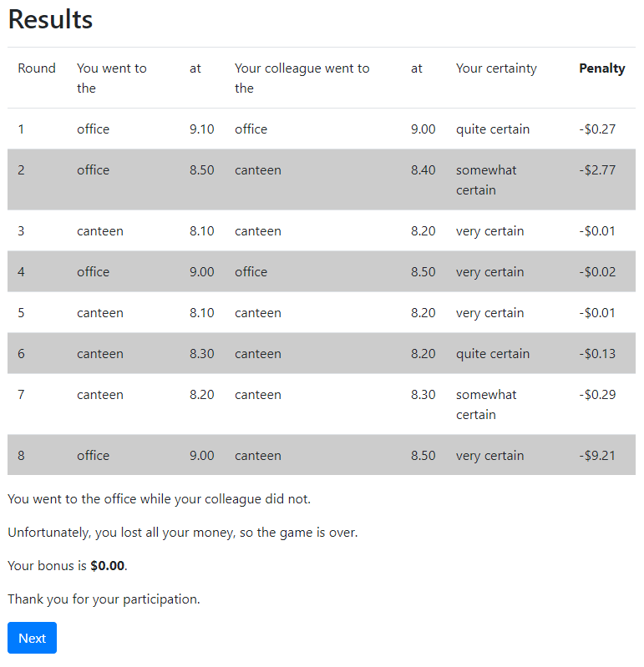Click Your colleague went to the header

(x=302, y=78)
